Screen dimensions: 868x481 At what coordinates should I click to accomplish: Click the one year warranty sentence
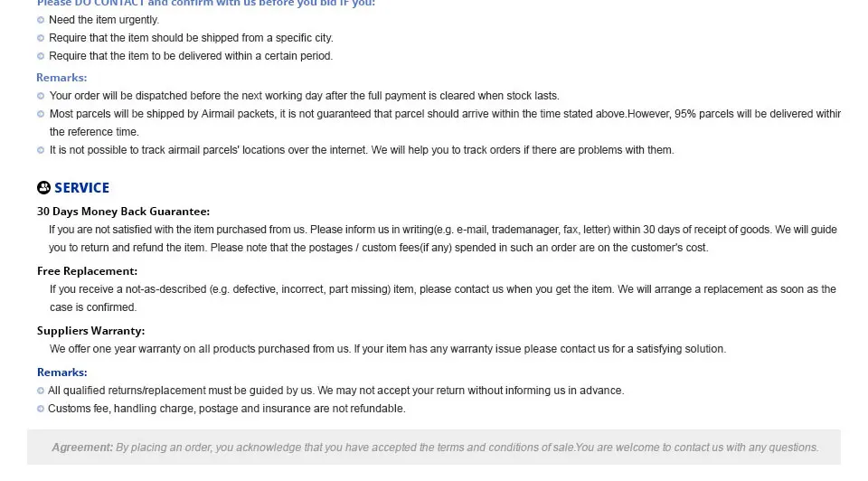tap(387, 349)
